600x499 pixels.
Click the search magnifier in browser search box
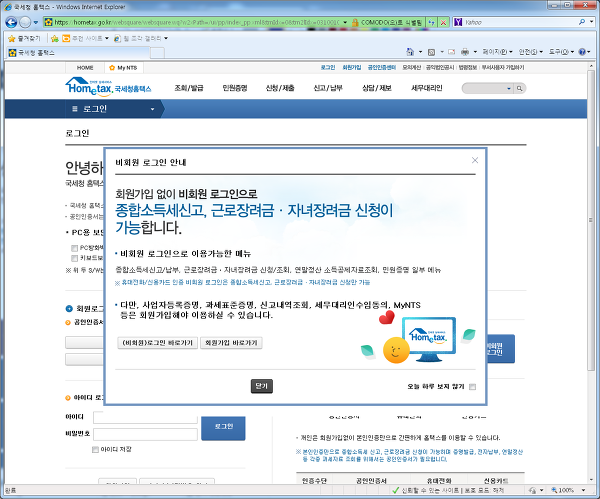click(x=582, y=22)
